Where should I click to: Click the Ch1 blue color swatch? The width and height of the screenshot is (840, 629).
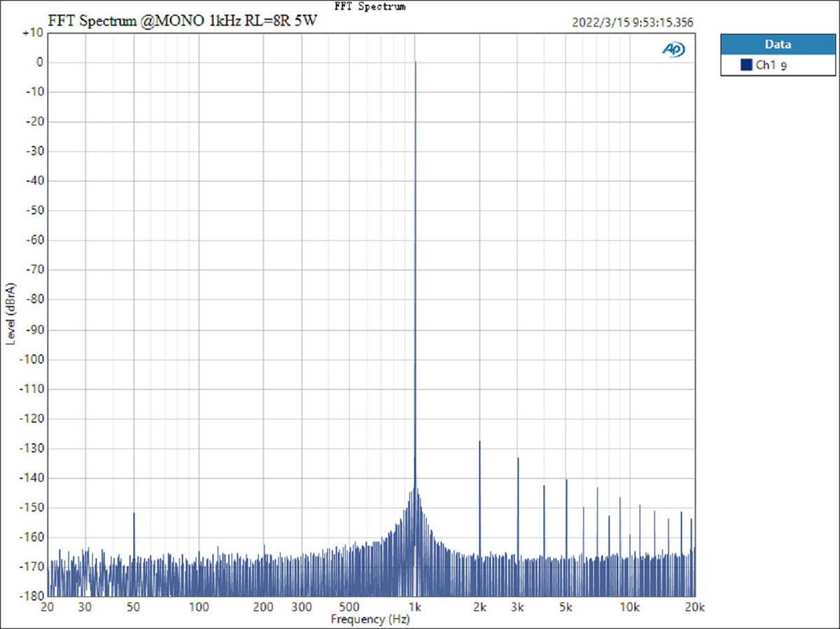pos(746,65)
